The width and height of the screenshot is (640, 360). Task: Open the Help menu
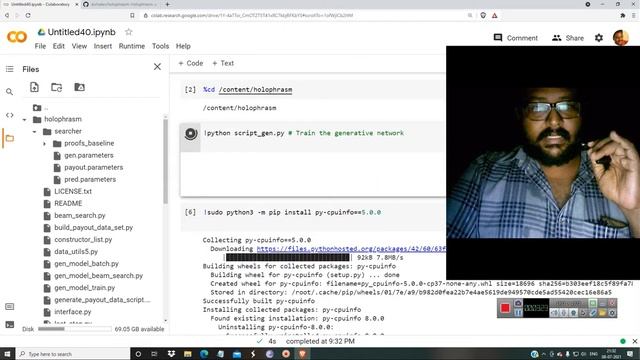[183, 46]
